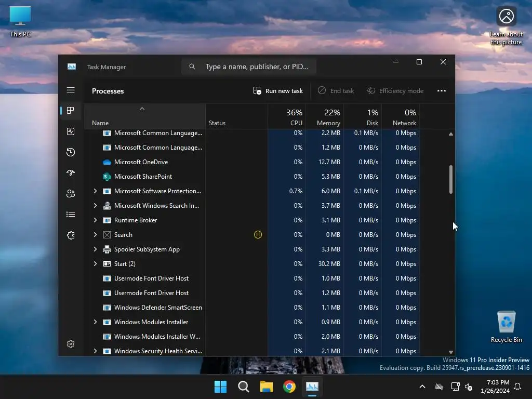Click the process list scrollbar thumb
Image resolution: width=532 pixels, height=399 pixels.
pyautogui.click(x=451, y=179)
